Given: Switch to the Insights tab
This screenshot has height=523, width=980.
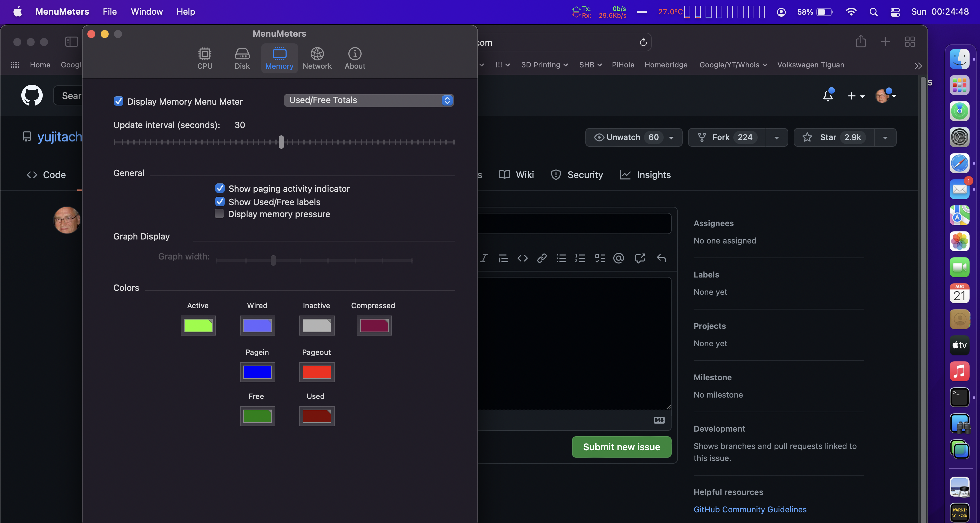Looking at the screenshot, I should click(654, 175).
